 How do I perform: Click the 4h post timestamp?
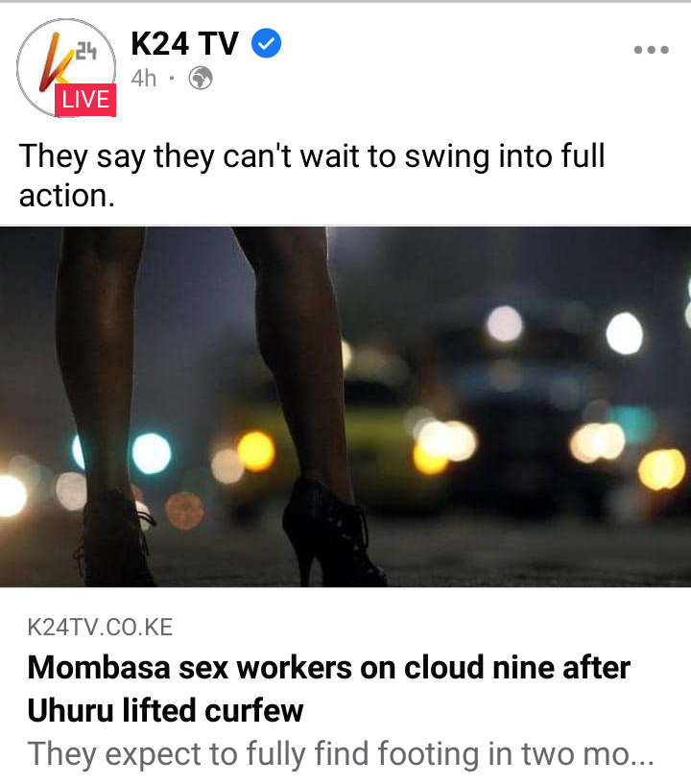pos(144,79)
